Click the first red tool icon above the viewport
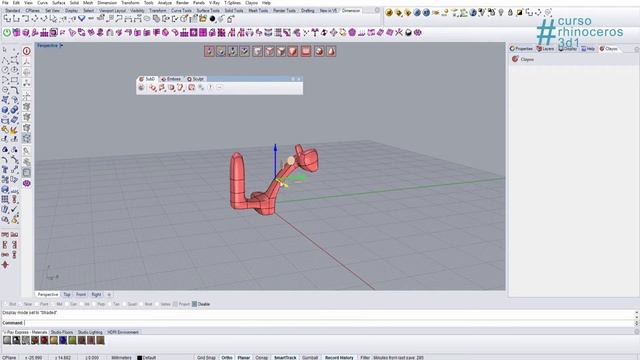Viewport: 640px width, 360px height. click(x=209, y=51)
